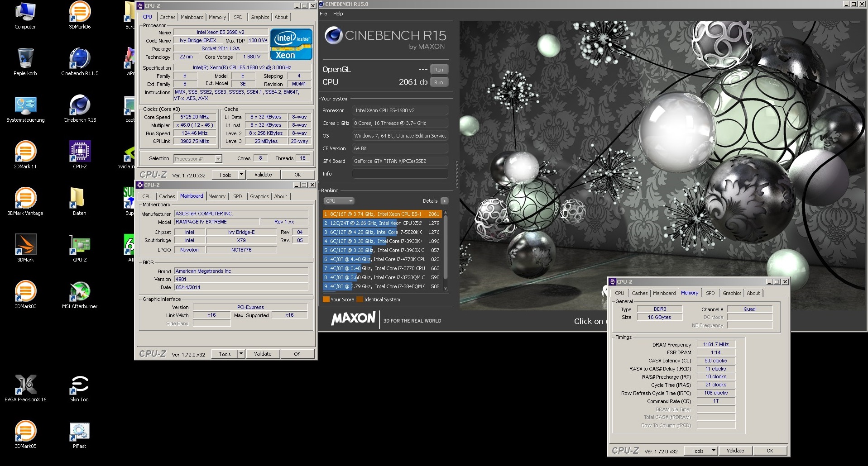Select ranking row i7-3930K score 1096
This screenshot has height=466, width=868.
(382, 241)
